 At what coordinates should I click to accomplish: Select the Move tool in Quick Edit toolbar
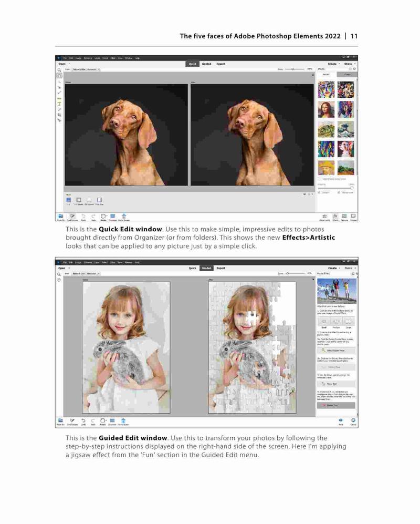point(59,120)
